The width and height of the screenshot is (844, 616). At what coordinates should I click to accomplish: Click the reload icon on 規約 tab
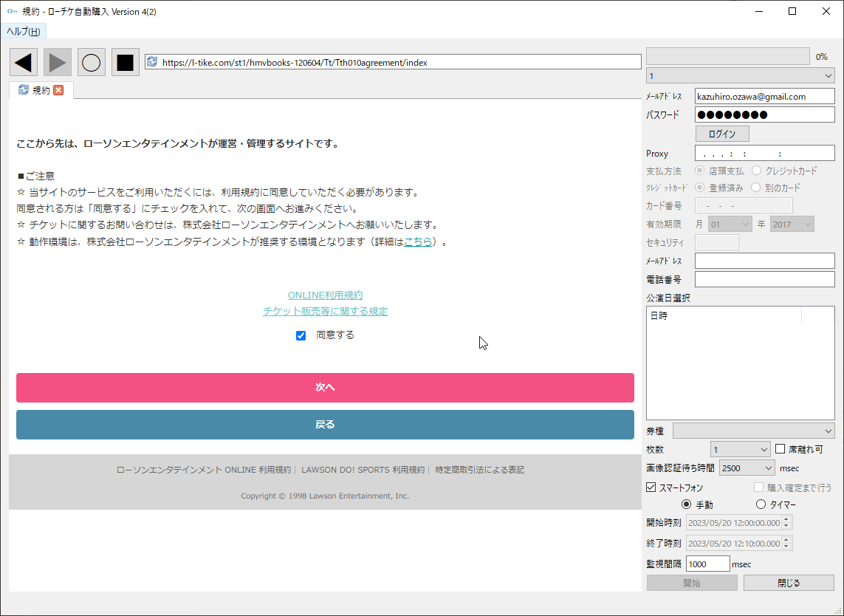23,90
